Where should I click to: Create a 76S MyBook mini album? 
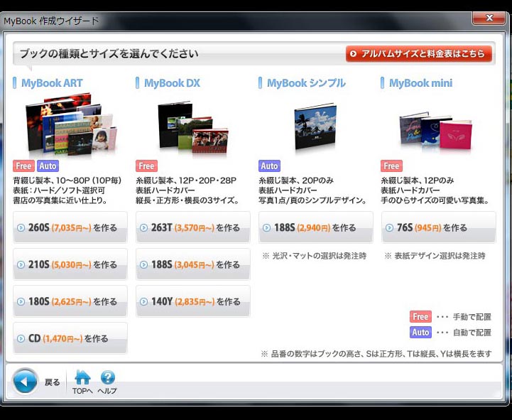pyautogui.click(x=438, y=227)
